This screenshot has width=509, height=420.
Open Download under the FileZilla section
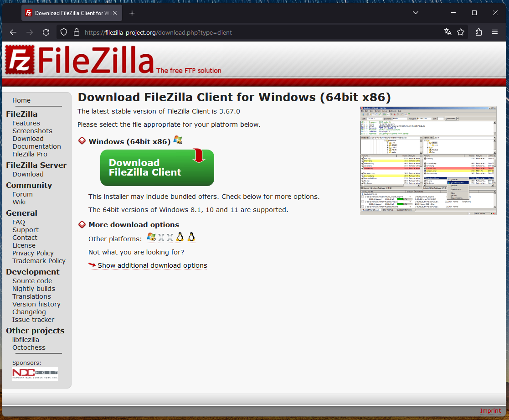28,139
